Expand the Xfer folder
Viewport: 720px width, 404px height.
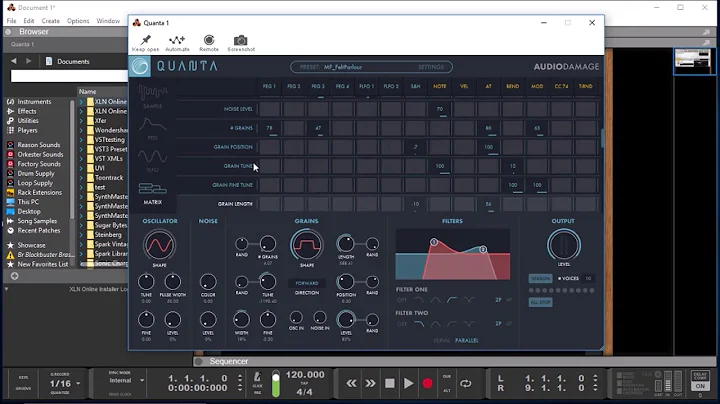81,121
